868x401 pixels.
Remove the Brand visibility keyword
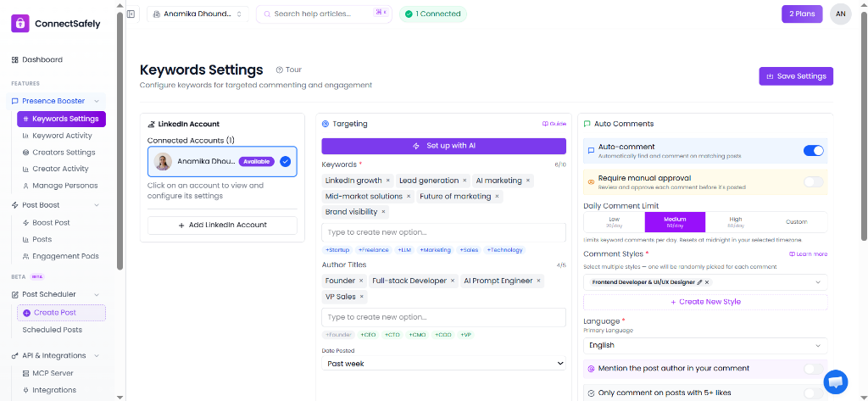[383, 212]
